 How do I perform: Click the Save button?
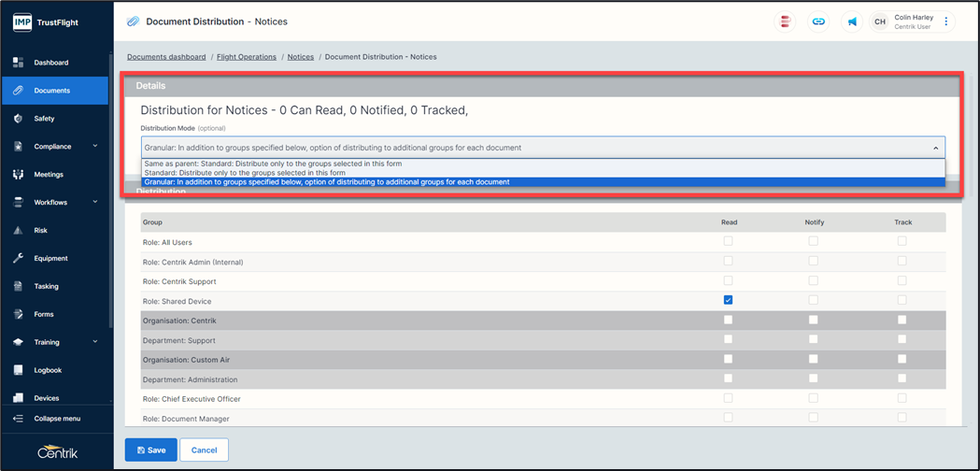(151, 450)
